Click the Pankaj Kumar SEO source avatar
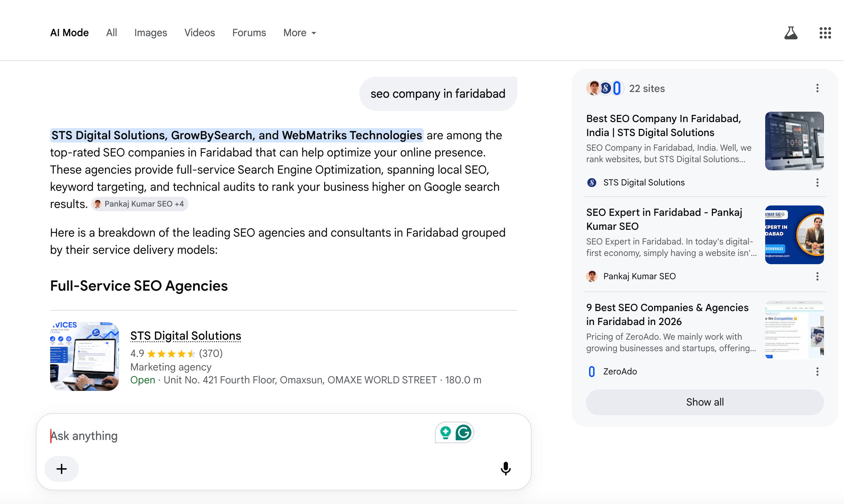This screenshot has width=844, height=504. click(592, 276)
